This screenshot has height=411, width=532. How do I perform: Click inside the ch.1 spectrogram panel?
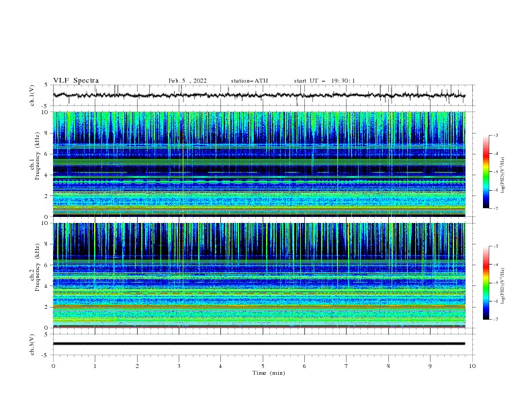259,164
